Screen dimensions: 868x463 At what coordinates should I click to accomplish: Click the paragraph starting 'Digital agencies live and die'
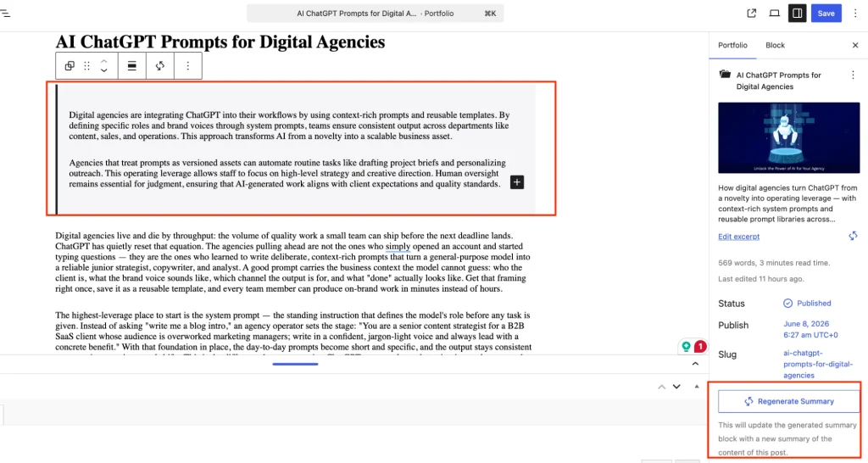point(293,262)
